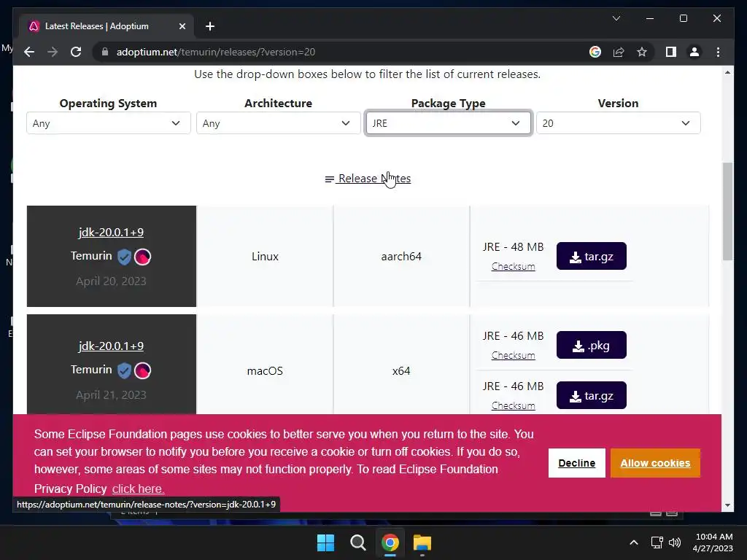747x560 pixels.
Task: Click the April 20, 2023 date
Action: click(x=111, y=281)
